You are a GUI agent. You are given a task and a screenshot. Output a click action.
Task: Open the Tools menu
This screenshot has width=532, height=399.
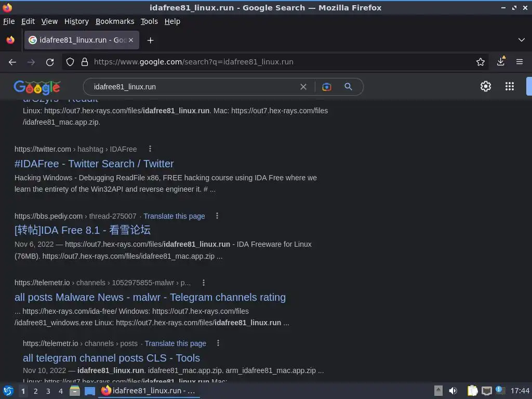coord(149,21)
